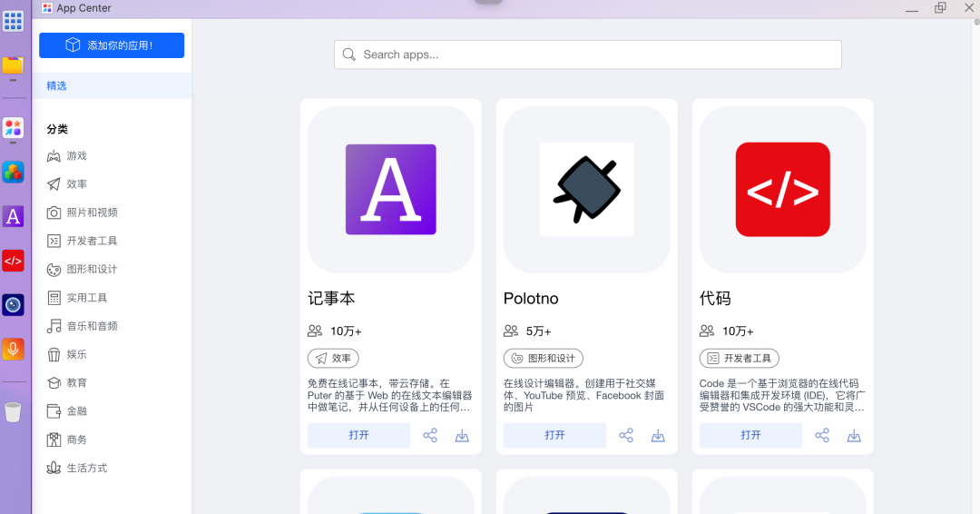This screenshot has width=980, height=514.
Task: Click the 代码 description text
Action: pyautogui.click(x=782, y=395)
